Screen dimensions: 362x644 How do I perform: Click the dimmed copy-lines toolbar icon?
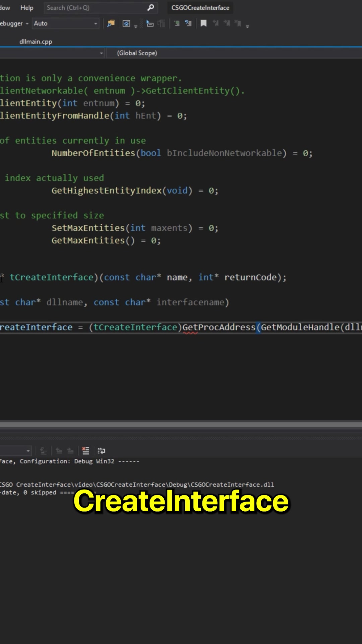(162, 23)
